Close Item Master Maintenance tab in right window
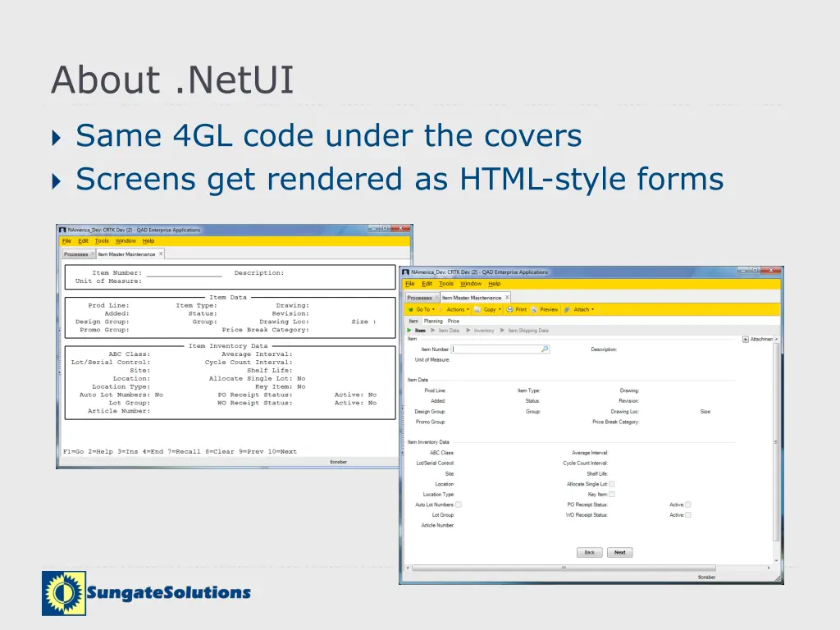This screenshot has width=840, height=630. click(x=507, y=297)
